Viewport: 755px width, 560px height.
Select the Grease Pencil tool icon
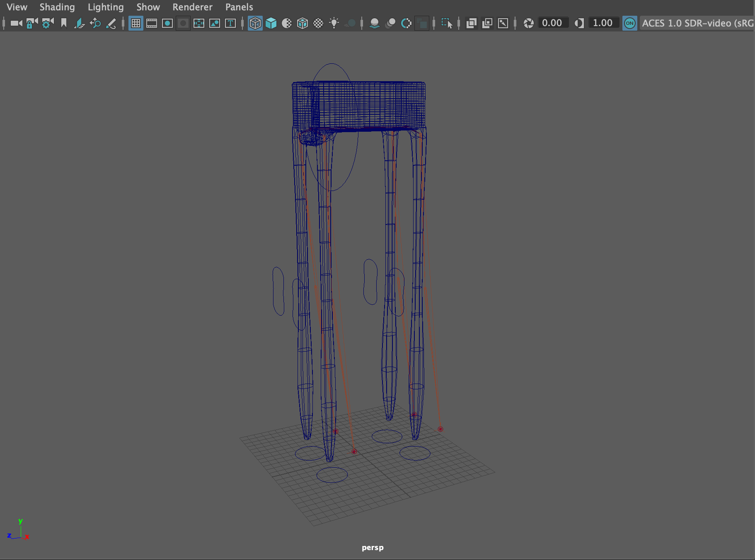click(111, 23)
